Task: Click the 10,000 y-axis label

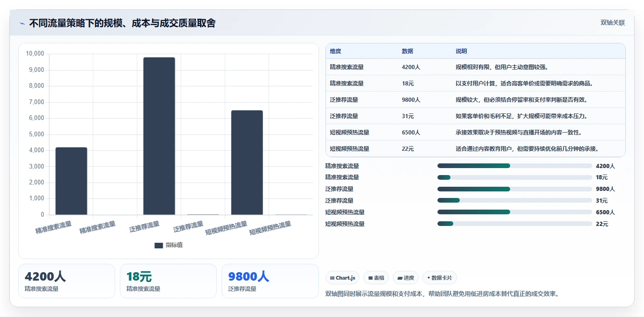Action: coord(35,54)
